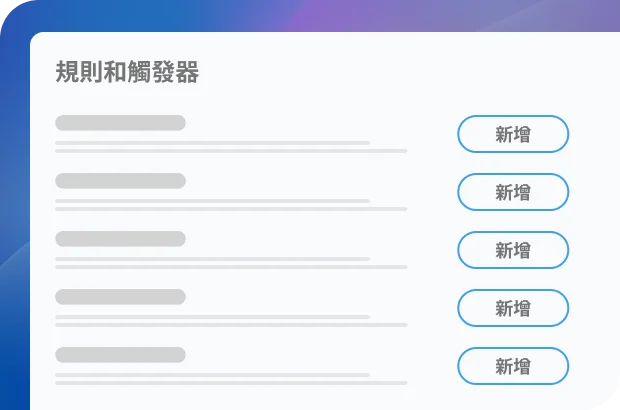Click the second rule's longer description line
This screenshot has width=620, height=410.
[231, 209]
